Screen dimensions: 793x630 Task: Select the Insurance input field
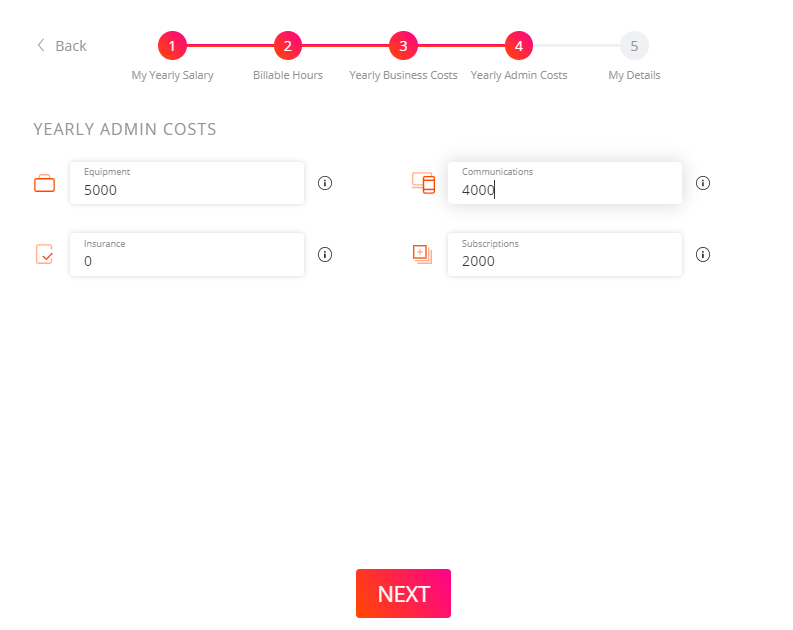pyautogui.click(x=187, y=260)
